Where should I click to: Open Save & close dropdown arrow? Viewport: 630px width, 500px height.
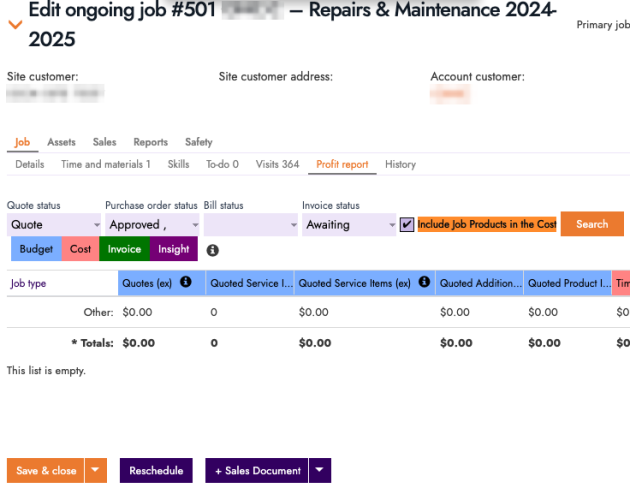tap(96, 471)
